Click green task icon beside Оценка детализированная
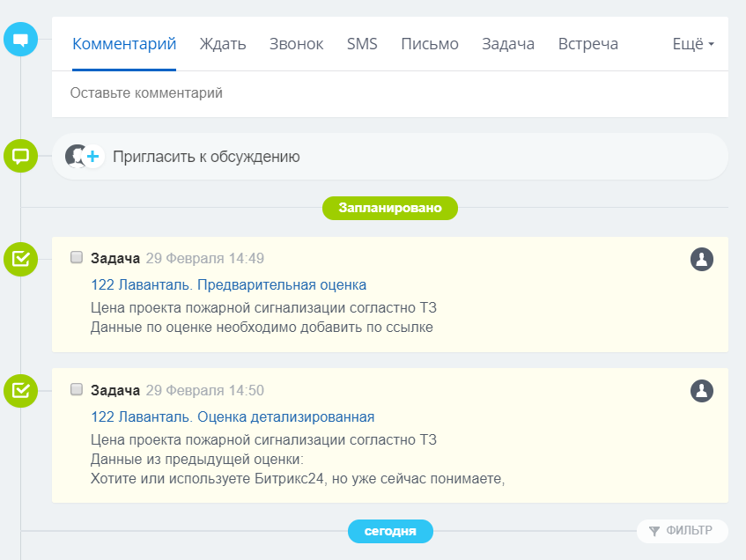 [x=21, y=390]
